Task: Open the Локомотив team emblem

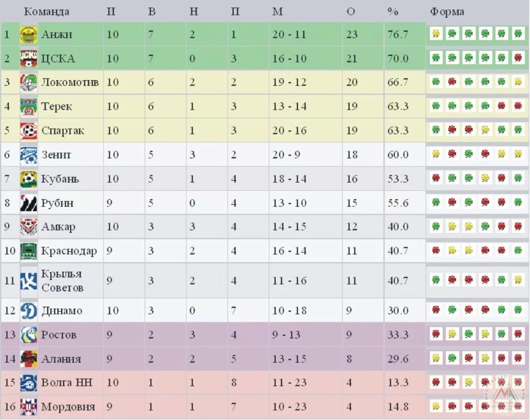Action: pos(28,83)
